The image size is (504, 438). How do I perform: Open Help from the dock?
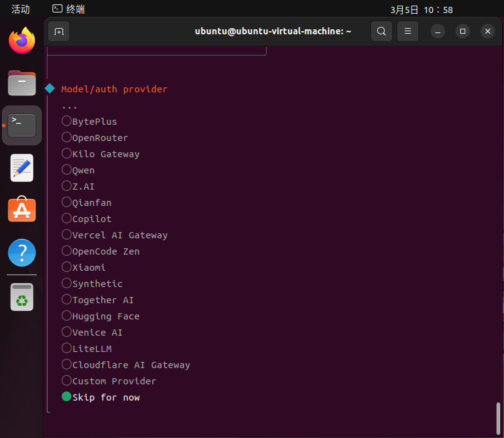coord(22,253)
